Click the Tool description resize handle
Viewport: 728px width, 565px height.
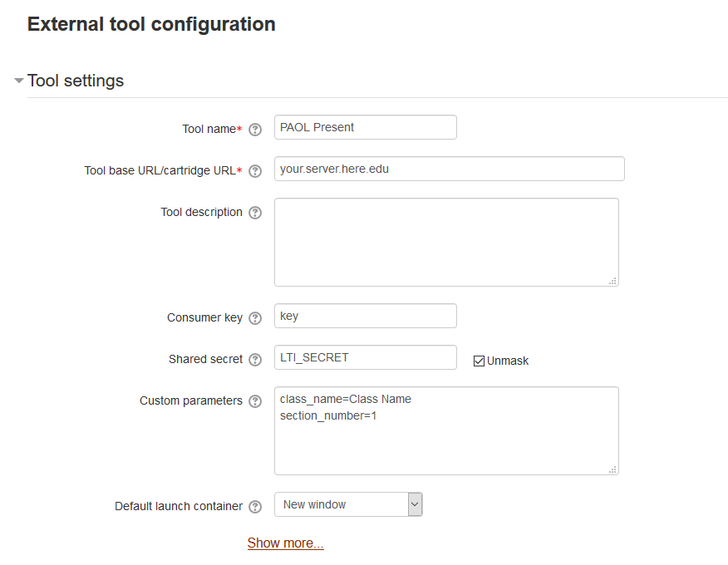click(612, 281)
